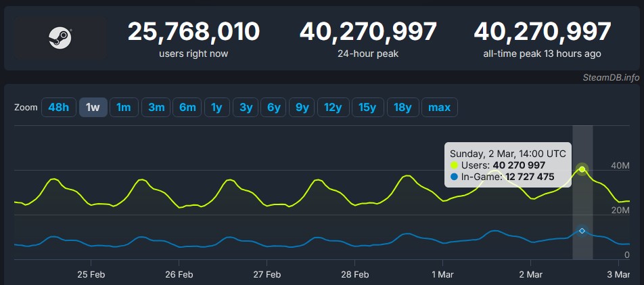Click the In-Game diamond marker on 2 Mar
644x285 pixels.
coord(582,231)
